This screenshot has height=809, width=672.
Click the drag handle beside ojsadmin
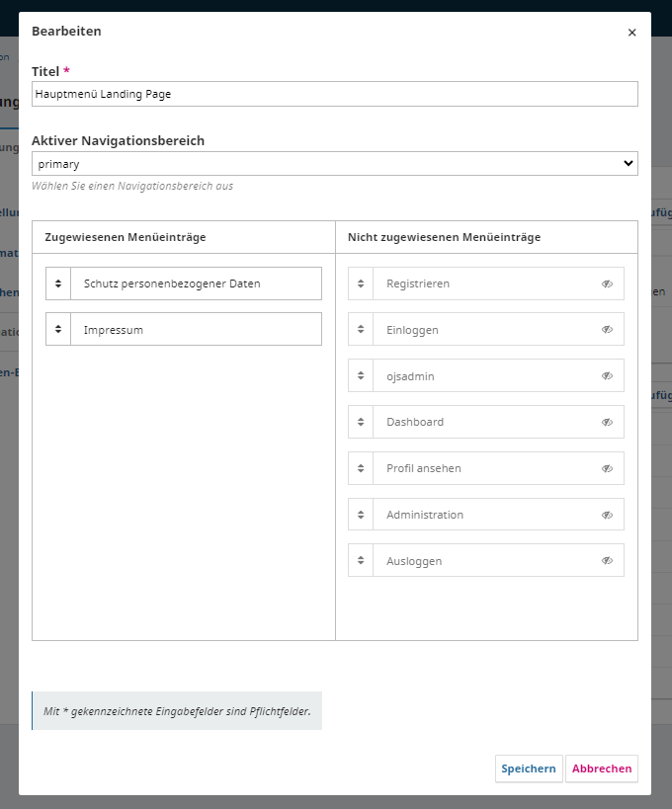click(x=361, y=375)
